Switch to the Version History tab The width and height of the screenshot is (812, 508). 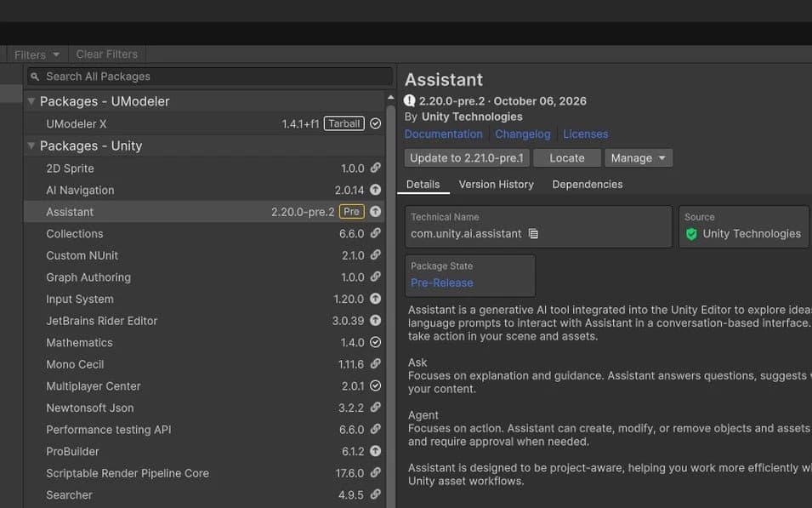point(496,185)
